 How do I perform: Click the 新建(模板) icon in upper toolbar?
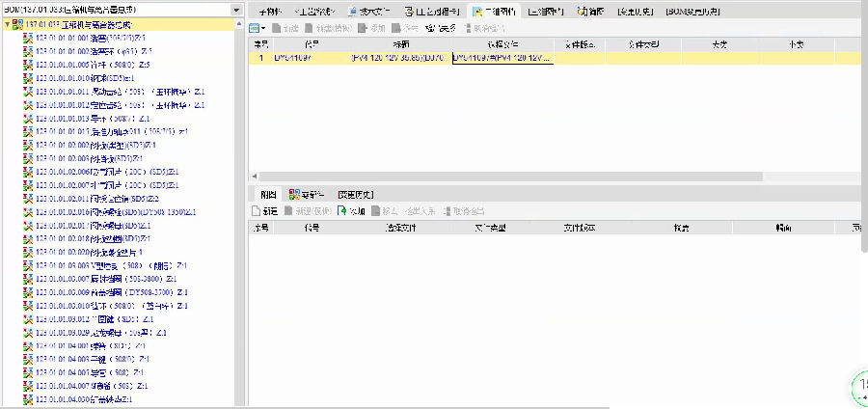(309, 28)
